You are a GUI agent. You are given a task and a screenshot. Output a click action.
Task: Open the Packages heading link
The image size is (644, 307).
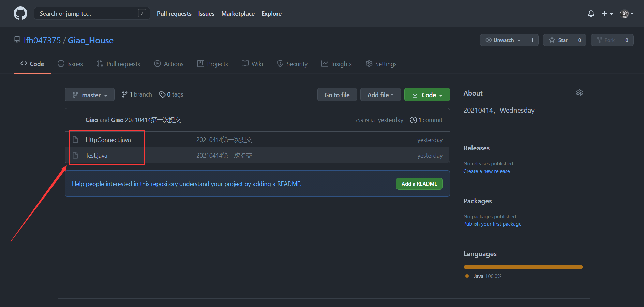tap(477, 201)
